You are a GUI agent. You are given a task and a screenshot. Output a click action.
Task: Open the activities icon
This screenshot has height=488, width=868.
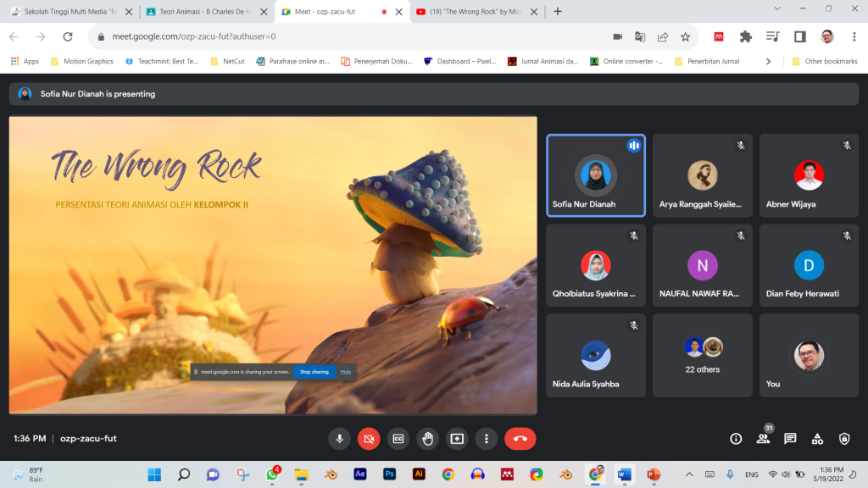(817, 438)
